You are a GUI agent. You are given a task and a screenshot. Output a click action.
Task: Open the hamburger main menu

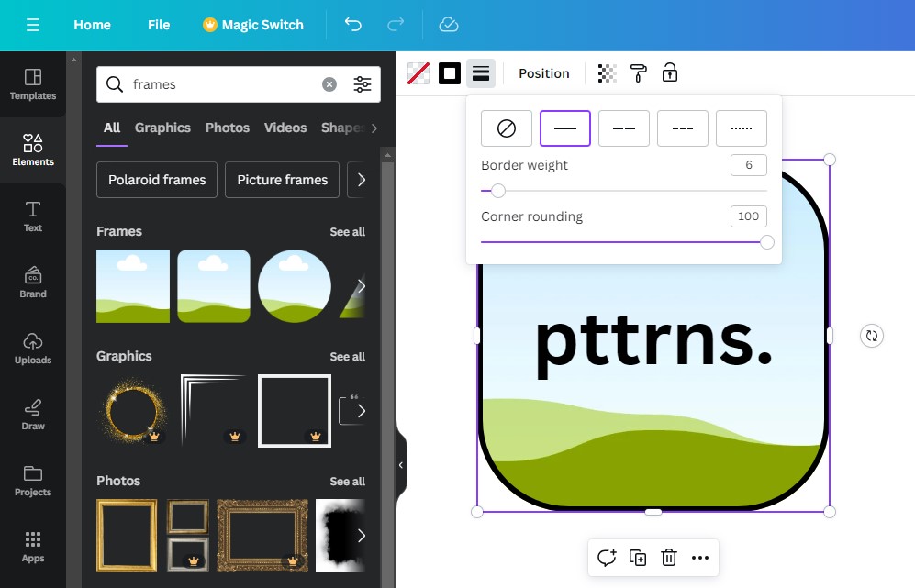33,25
